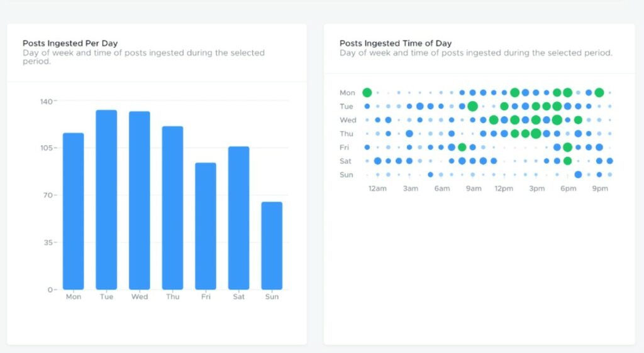
Task: Click the 'Posts Ingested Per Day' title
Action: click(x=70, y=43)
